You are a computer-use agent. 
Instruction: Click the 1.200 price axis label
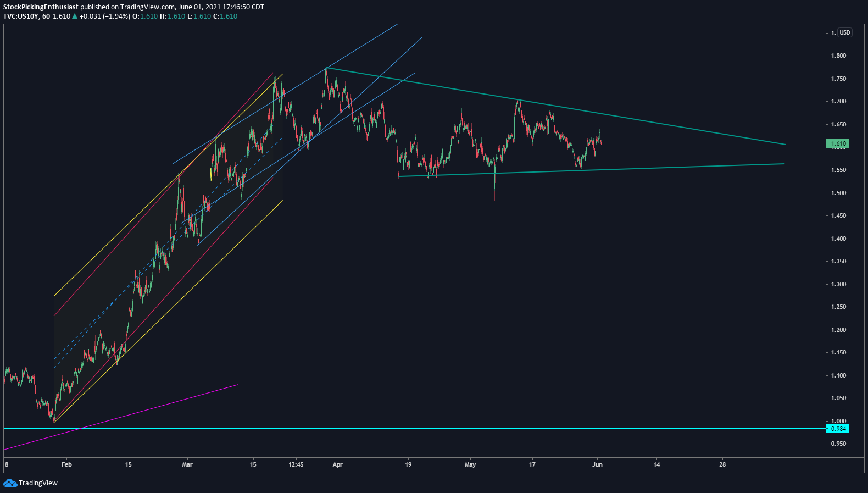(838, 330)
